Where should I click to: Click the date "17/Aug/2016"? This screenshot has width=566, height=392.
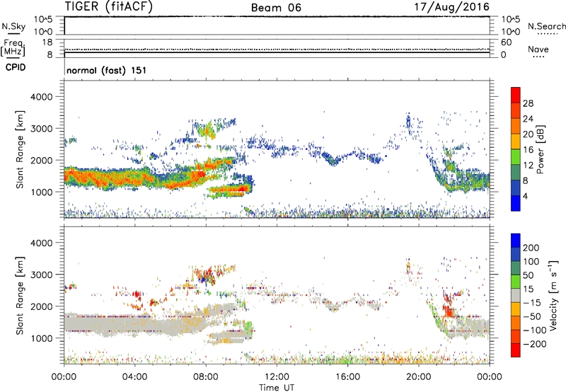pyautogui.click(x=451, y=7)
